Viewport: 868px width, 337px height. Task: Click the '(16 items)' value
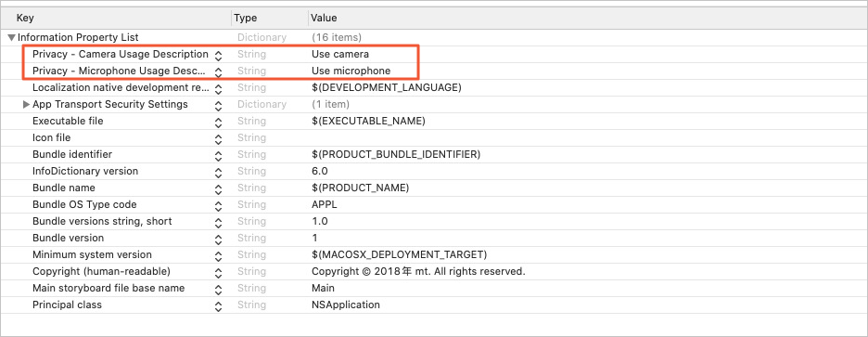pyautogui.click(x=337, y=38)
